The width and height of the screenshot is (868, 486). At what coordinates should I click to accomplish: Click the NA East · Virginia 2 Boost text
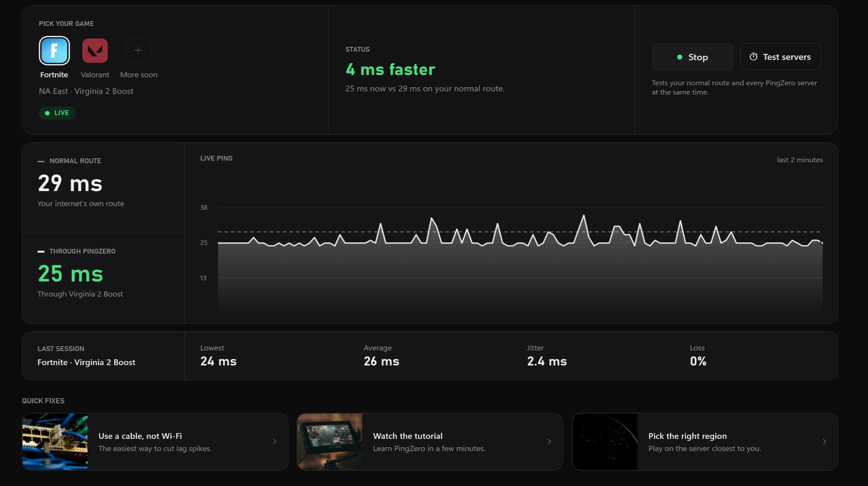[x=86, y=91]
